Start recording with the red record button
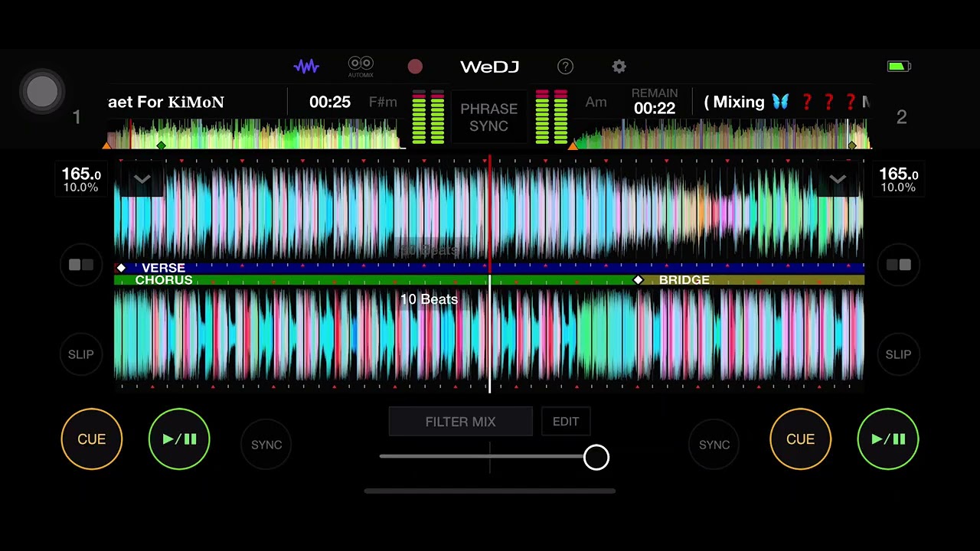 pos(415,67)
